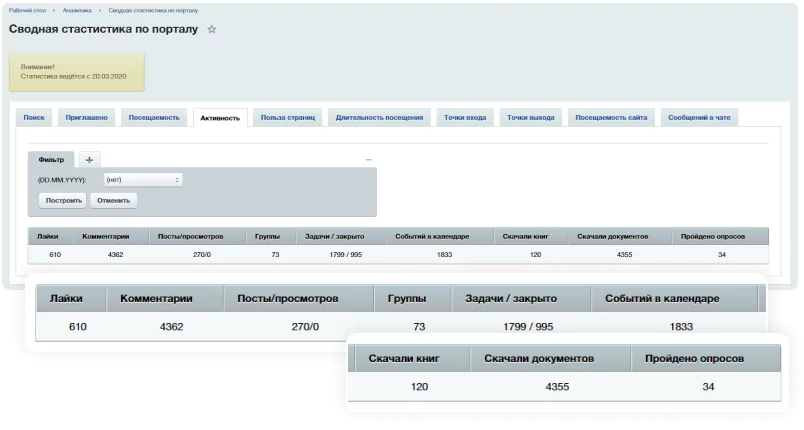Select the Посещаемость tab
The image size is (804, 430).
154,118
